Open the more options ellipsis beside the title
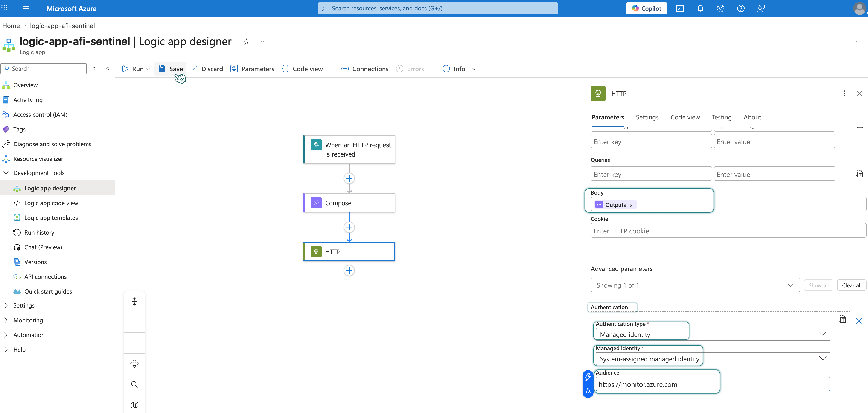This screenshot has height=413, width=868. coord(261,41)
